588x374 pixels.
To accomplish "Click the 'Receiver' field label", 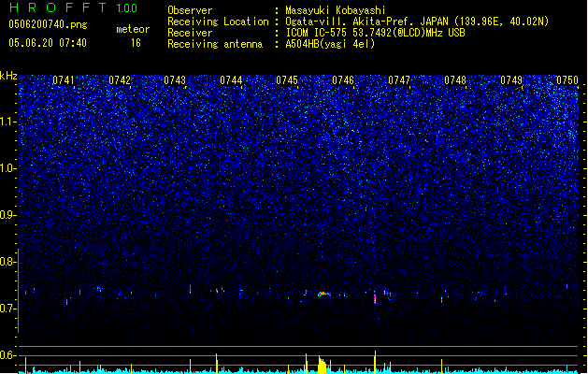I will 190,33.
